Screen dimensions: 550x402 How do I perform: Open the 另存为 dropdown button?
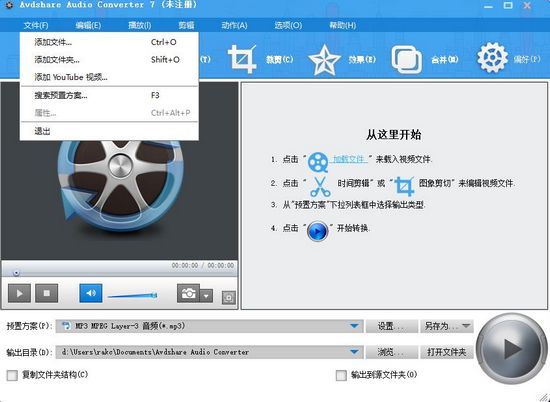tap(447, 326)
